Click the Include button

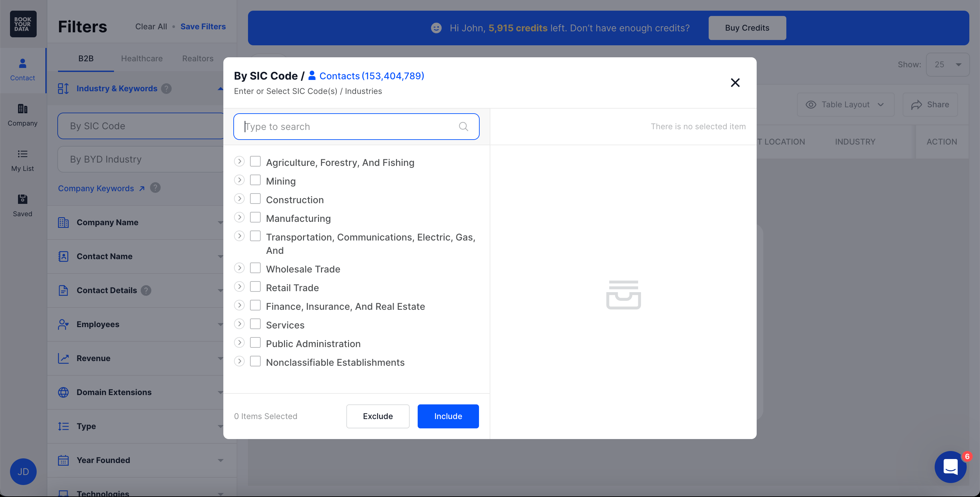[x=448, y=416]
